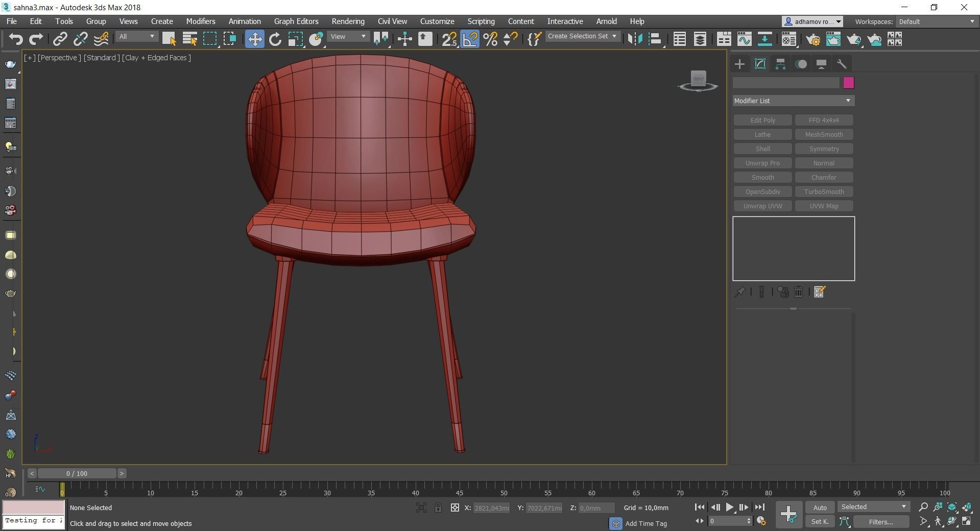Toggle Set Key mode
The image size is (980, 531).
[x=820, y=521]
